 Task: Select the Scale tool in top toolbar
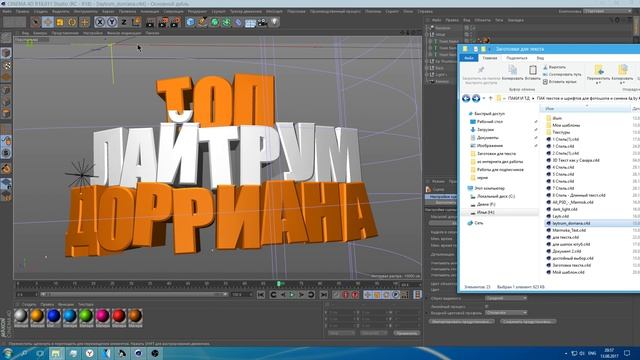point(60,22)
